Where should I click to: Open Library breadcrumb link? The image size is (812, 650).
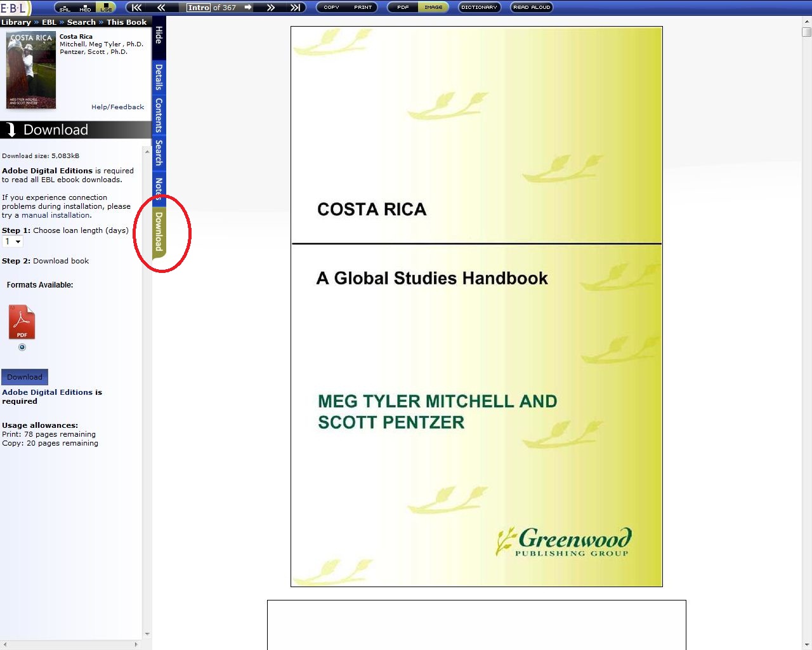tap(16, 22)
